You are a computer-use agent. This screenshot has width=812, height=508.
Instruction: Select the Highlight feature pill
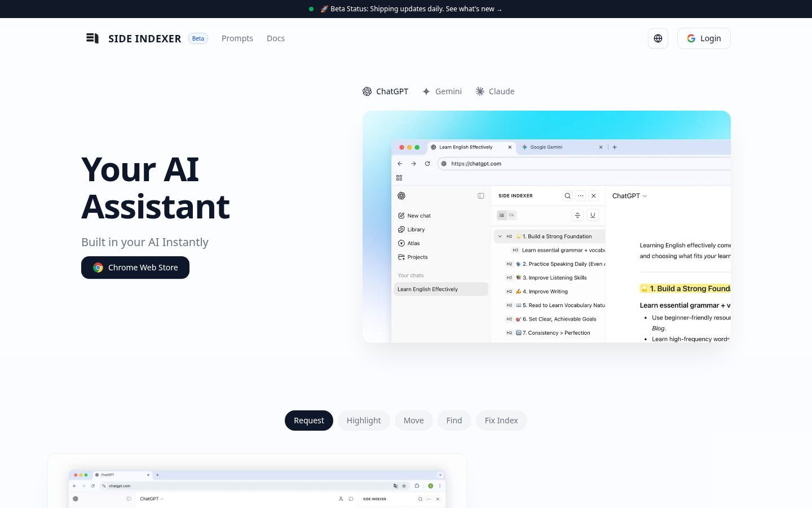click(x=364, y=421)
